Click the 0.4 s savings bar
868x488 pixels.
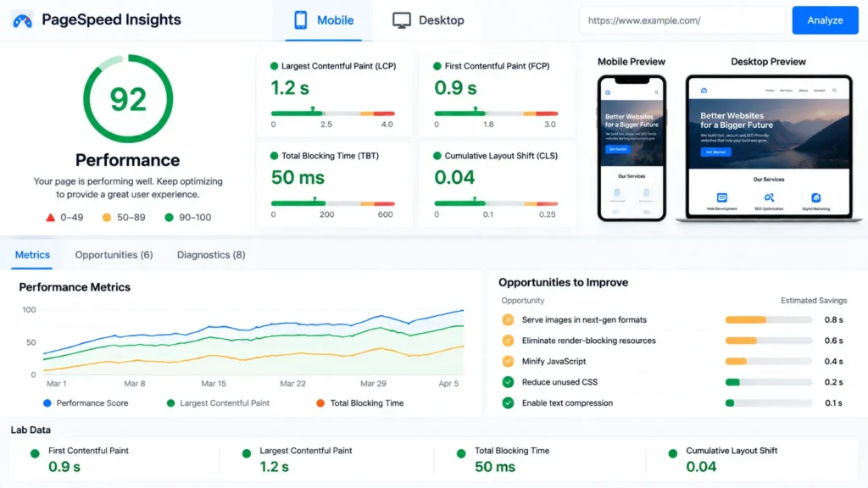point(768,361)
